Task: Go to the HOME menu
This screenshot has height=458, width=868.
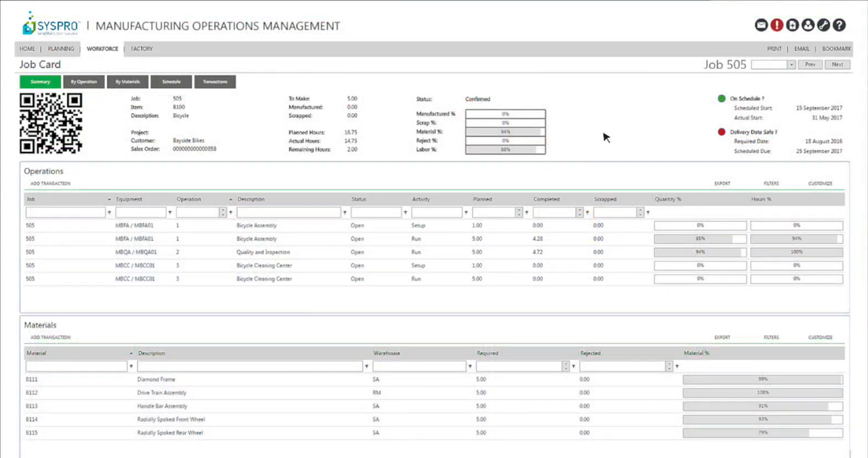Action: pyautogui.click(x=27, y=49)
